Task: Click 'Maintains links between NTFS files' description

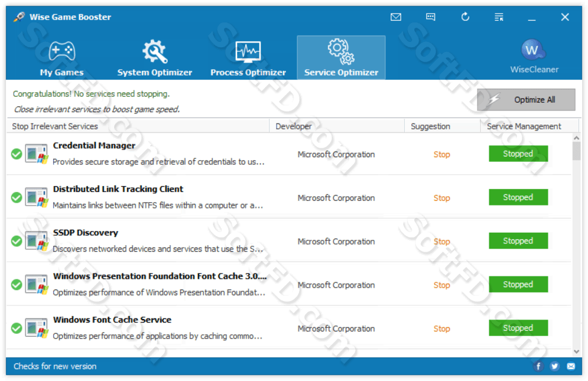Action: (x=158, y=206)
